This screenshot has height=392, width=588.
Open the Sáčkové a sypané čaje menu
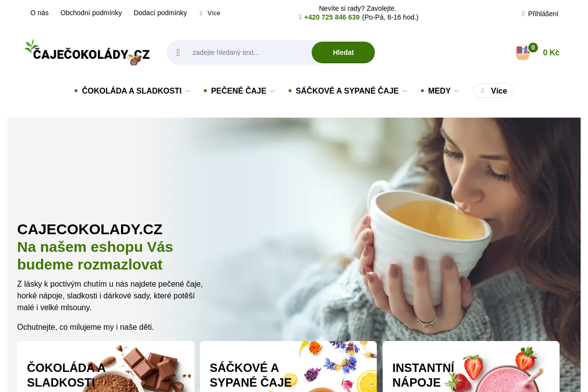pos(347,91)
